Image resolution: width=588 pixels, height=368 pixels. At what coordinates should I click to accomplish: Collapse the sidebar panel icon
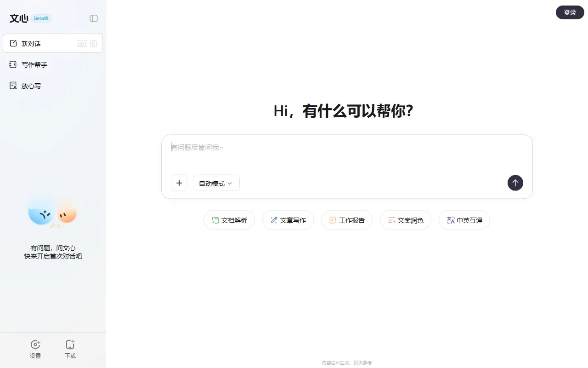94,18
